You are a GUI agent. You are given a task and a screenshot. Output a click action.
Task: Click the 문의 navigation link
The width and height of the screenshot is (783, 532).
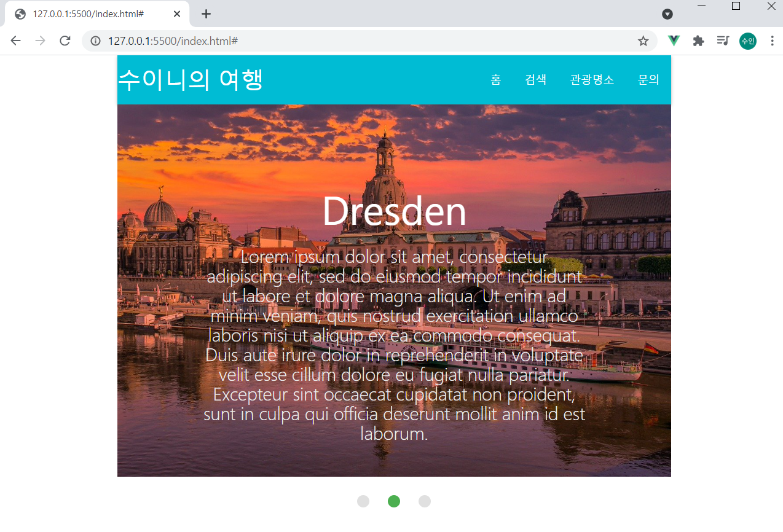648,79
